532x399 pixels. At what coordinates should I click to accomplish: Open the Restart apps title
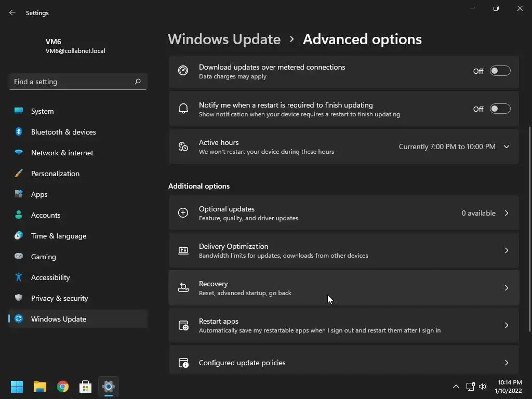click(x=219, y=321)
